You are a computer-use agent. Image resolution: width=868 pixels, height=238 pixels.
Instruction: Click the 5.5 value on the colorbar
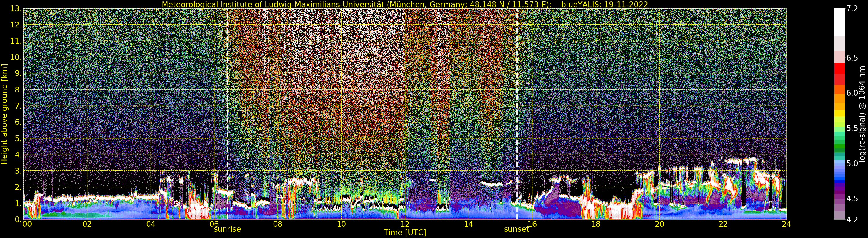click(x=852, y=128)
